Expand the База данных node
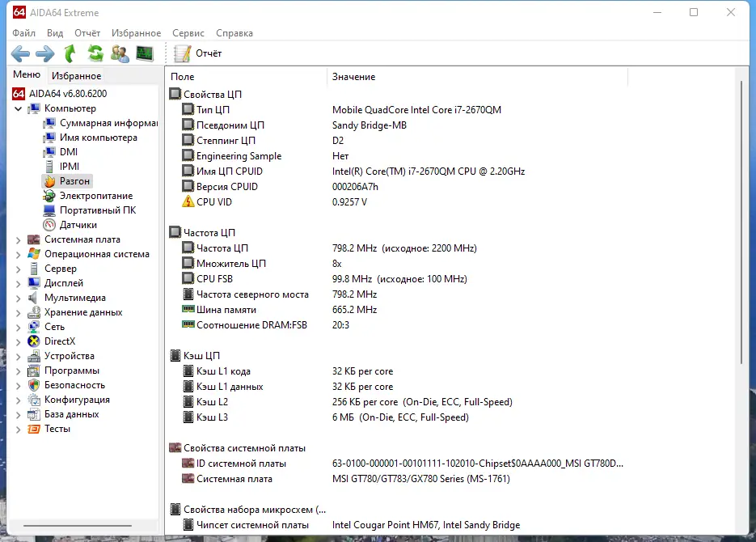The width and height of the screenshot is (756, 542). tap(18, 414)
